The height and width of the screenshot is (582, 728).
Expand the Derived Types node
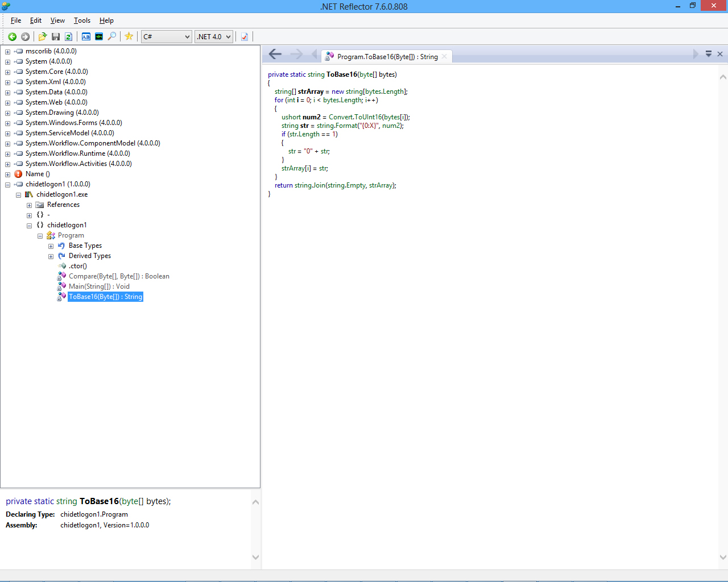[51, 256]
